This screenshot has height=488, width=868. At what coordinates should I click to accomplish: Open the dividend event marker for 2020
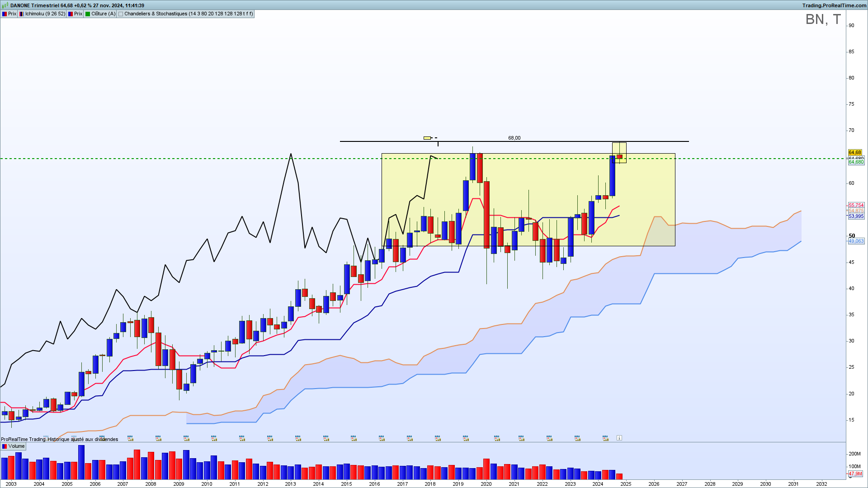pos(497,438)
